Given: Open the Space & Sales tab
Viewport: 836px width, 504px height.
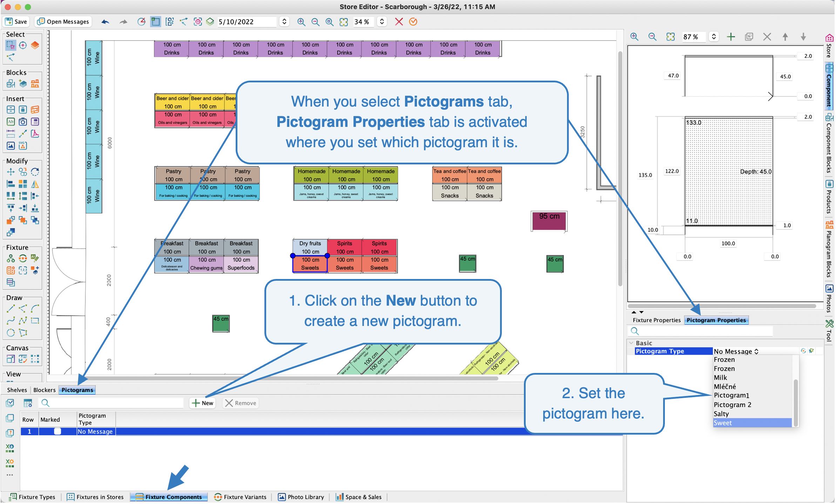Looking at the screenshot, I should click(x=359, y=497).
